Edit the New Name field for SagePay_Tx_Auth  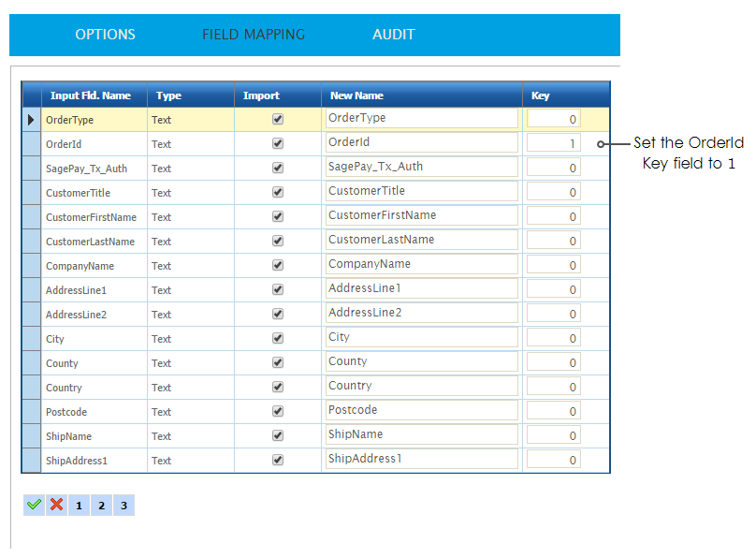(421, 167)
